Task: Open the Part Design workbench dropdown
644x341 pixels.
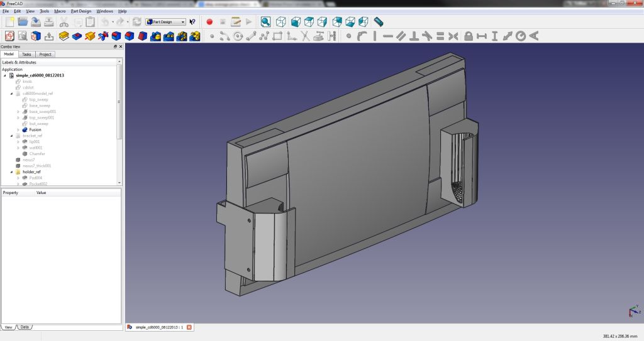Action: [166, 22]
